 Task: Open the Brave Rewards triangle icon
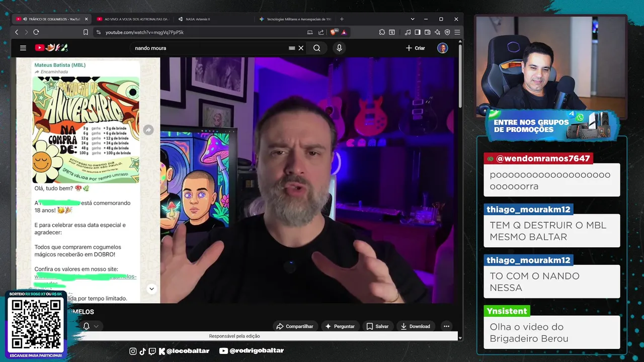coord(344,32)
